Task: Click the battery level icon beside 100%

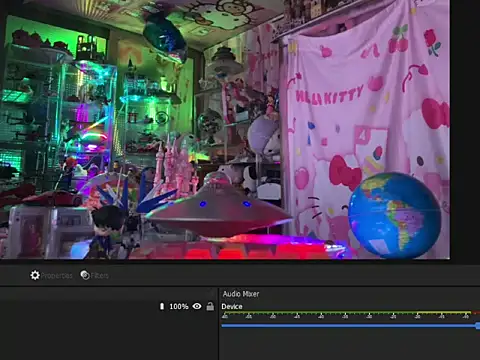Action: click(x=162, y=306)
